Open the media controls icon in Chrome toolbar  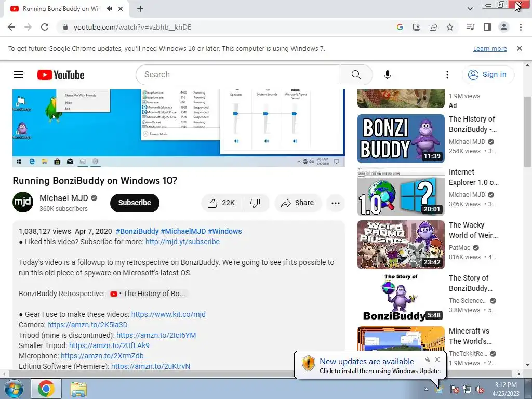click(470, 27)
